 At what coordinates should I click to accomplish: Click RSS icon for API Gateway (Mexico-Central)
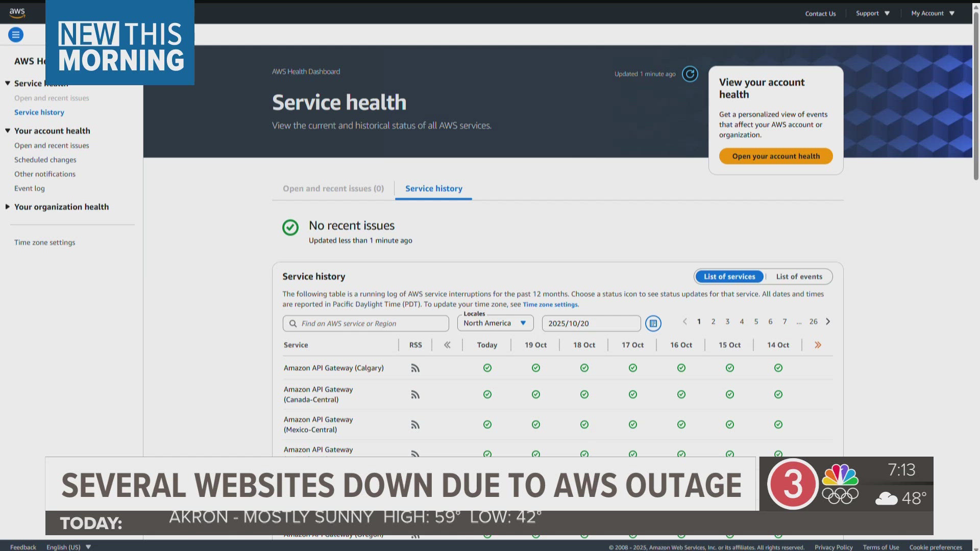[415, 424]
